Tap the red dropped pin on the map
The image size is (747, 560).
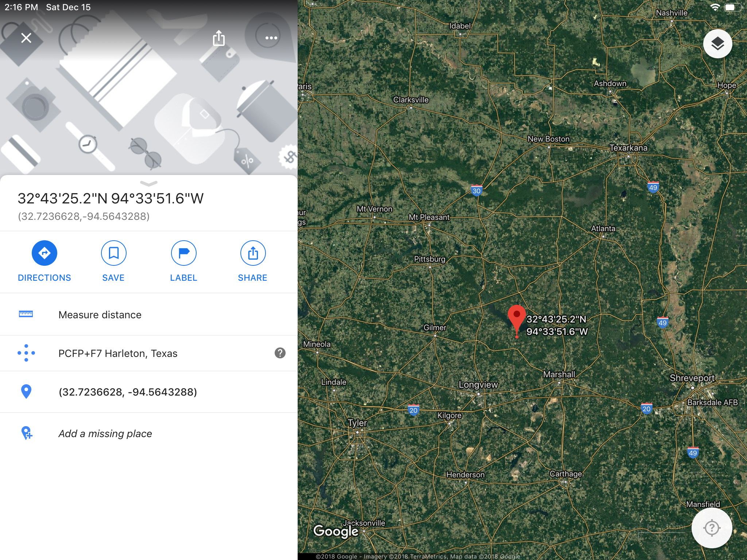(x=516, y=319)
